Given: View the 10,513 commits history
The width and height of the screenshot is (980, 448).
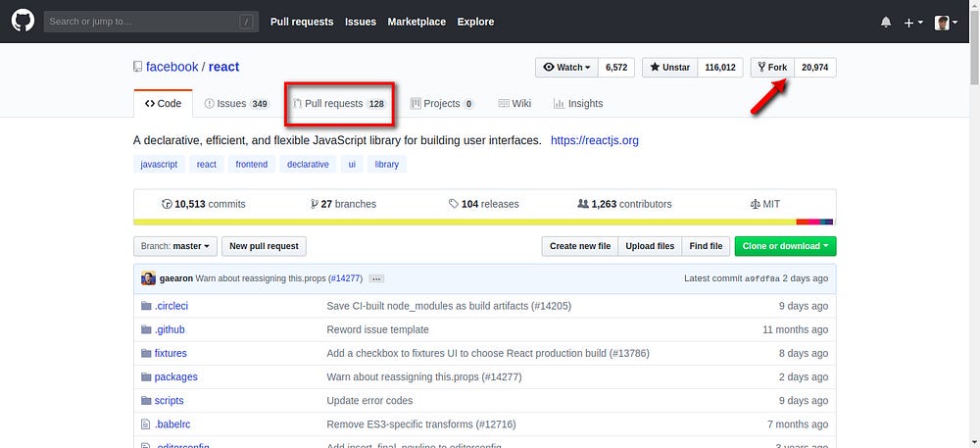Looking at the screenshot, I should 203,204.
